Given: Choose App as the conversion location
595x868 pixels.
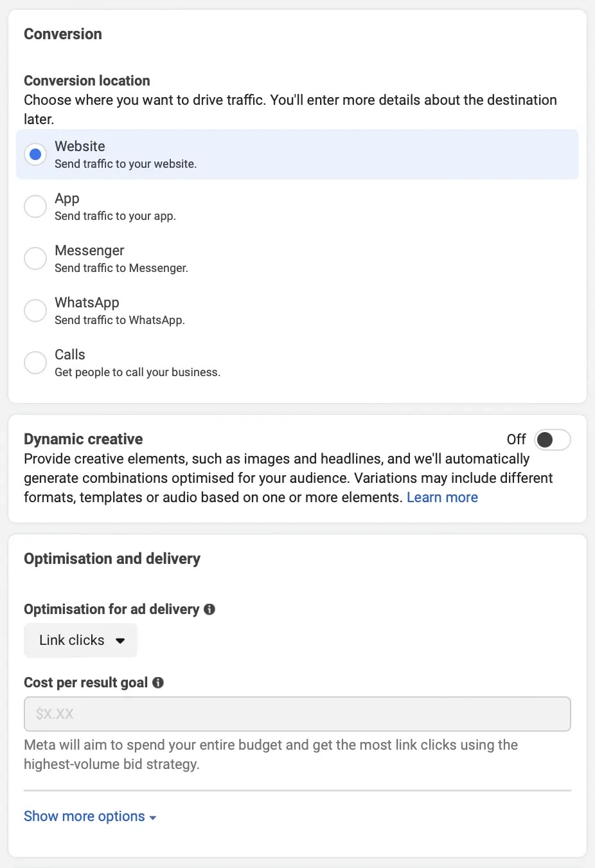Looking at the screenshot, I should [x=35, y=206].
